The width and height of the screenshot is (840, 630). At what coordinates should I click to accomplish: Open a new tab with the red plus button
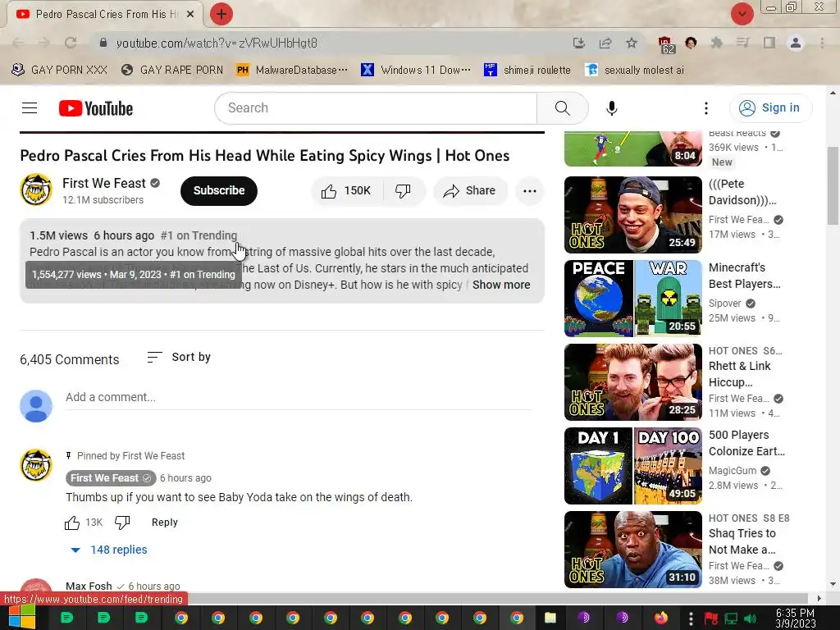point(221,14)
